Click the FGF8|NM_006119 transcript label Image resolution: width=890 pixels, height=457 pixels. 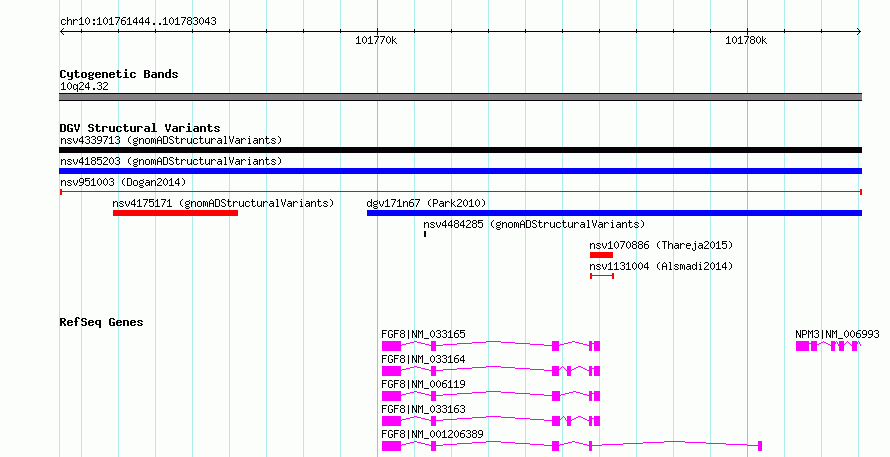point(423,384)
